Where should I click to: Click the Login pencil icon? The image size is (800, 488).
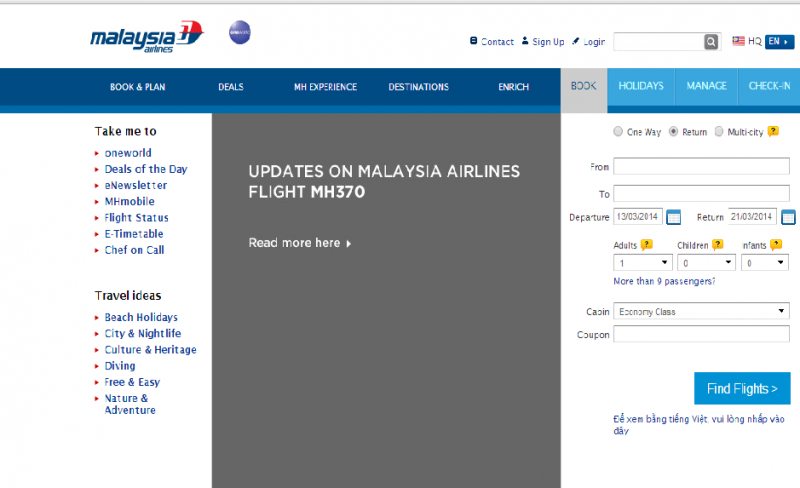pos(576,41)
